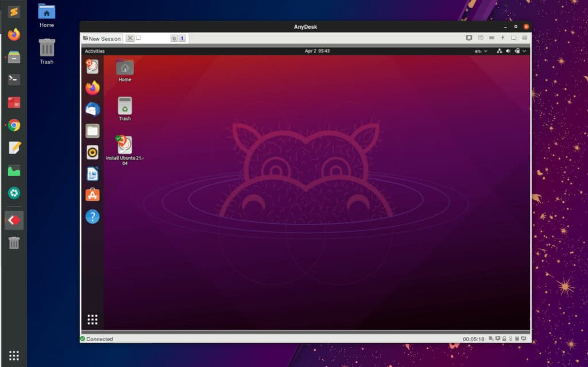Select the remote desktop Home folder icon

coord(125,71)
